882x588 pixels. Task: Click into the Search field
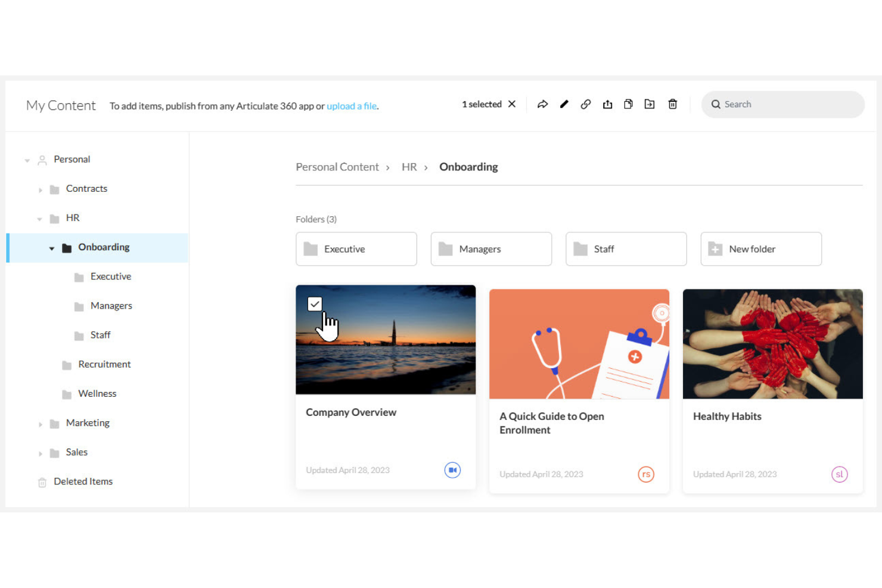click(782, 104)
